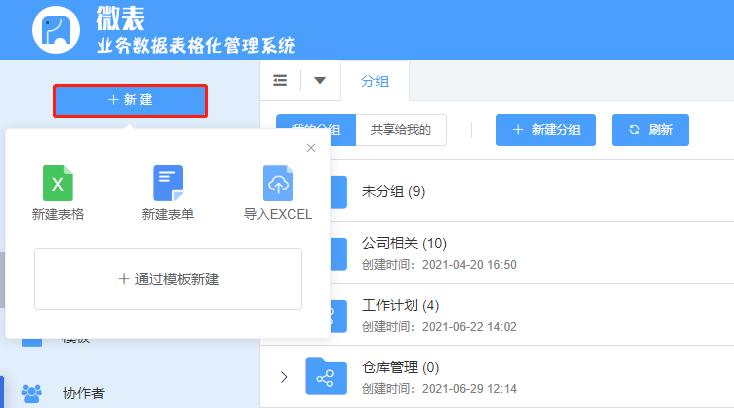Click the 新建分组 button

click(x=546, y=130)
